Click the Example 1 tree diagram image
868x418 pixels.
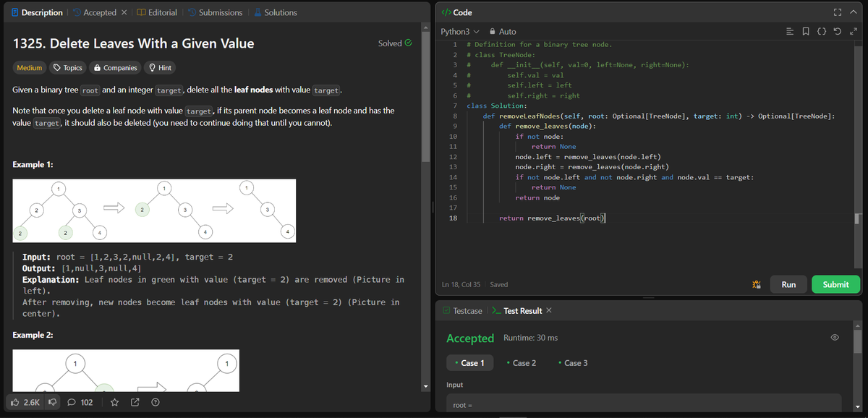[x=154, y=210]
